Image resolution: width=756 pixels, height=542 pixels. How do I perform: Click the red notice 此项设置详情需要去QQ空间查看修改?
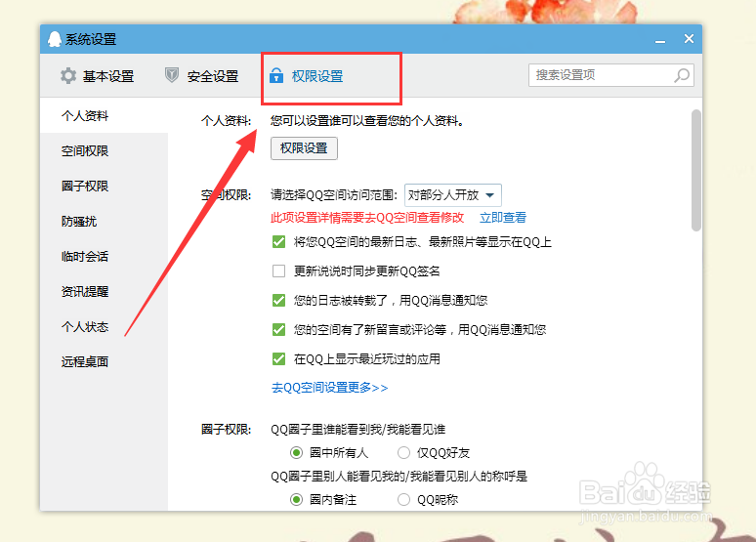[x=367, y=218]
